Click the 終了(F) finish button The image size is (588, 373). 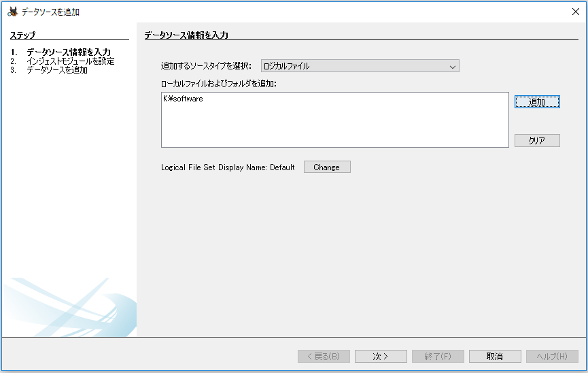click(x=438, y=356)
